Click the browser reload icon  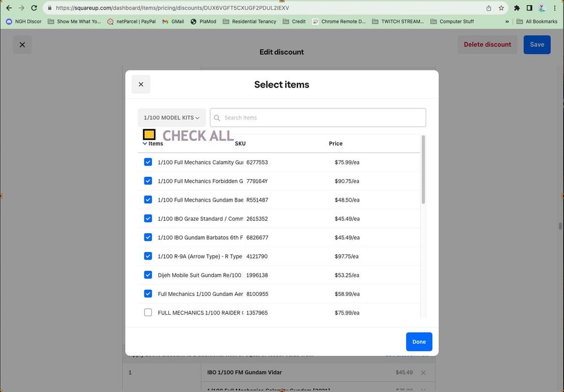[34, 8]
